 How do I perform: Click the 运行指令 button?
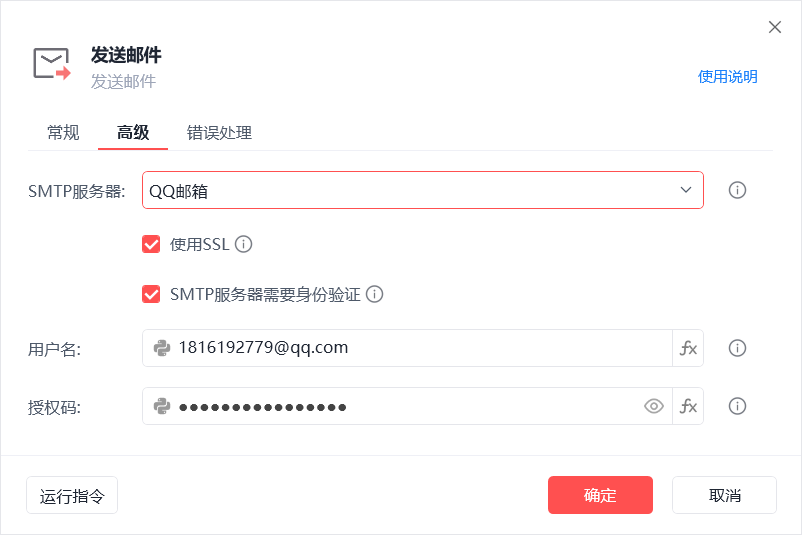[72, 495]
